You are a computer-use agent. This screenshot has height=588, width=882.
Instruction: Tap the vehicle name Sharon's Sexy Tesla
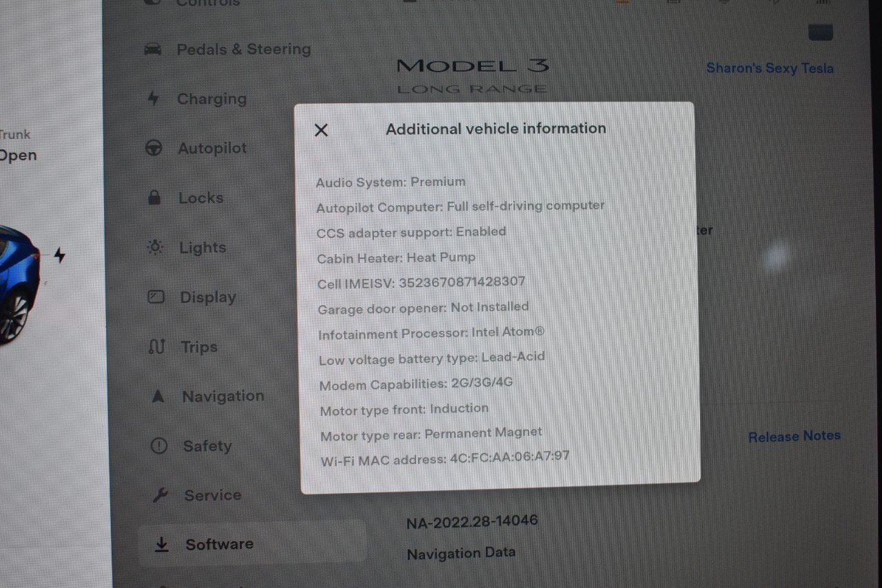click(770, 68)
